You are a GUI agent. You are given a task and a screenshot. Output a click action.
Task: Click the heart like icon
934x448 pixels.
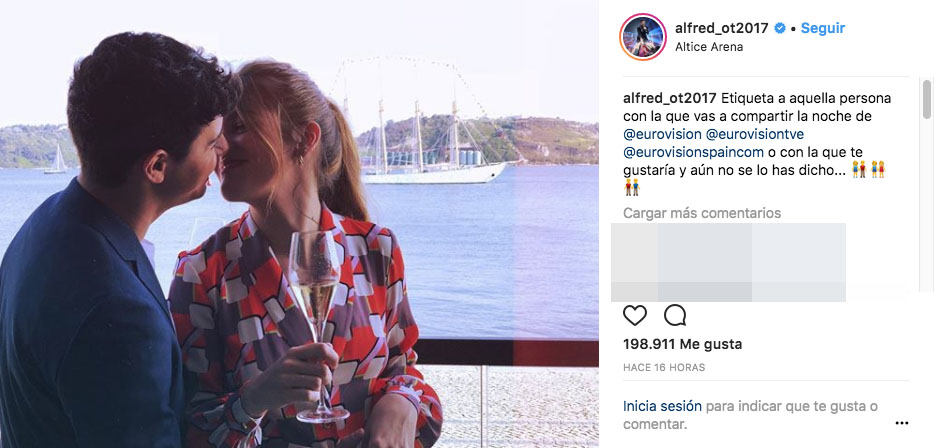[x=634, y=315]
